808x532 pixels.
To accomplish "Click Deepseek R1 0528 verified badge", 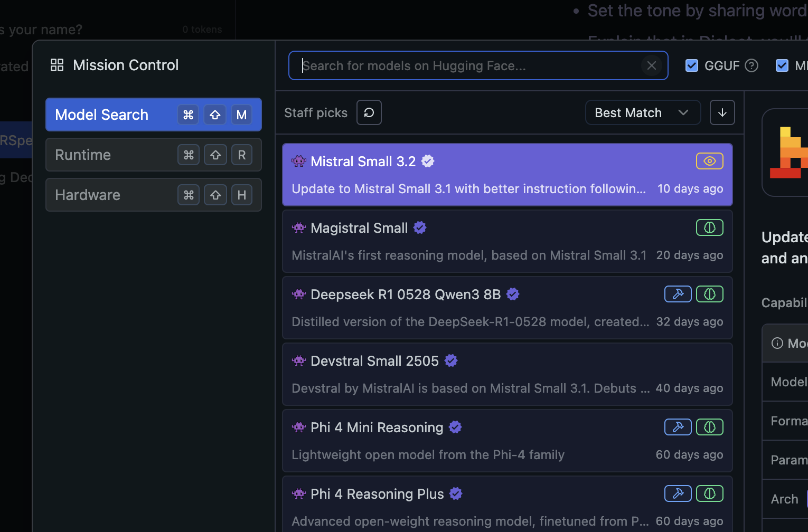I will pyautogui.click(x=513, y=294).
